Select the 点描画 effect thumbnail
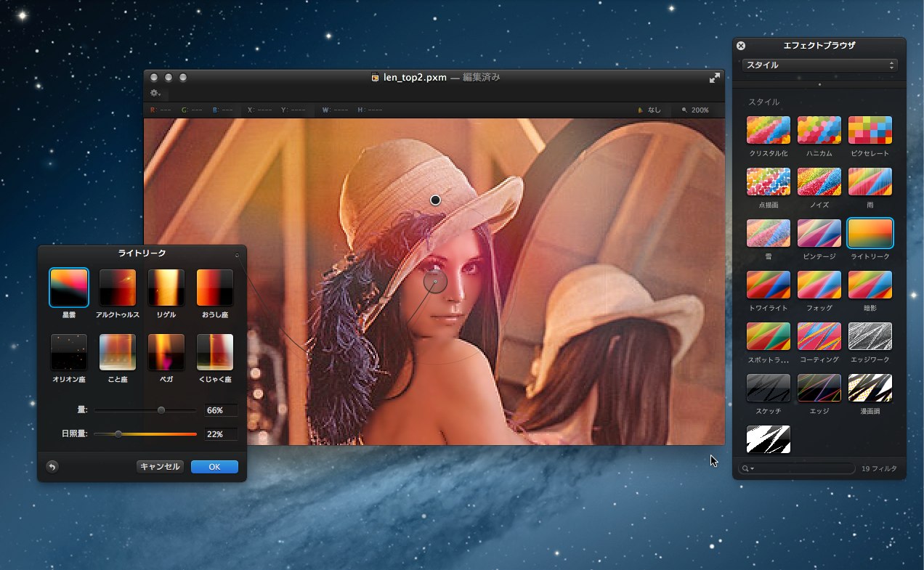Image resolution: width=924 pixels, height=570 pixels. point(768,182)
